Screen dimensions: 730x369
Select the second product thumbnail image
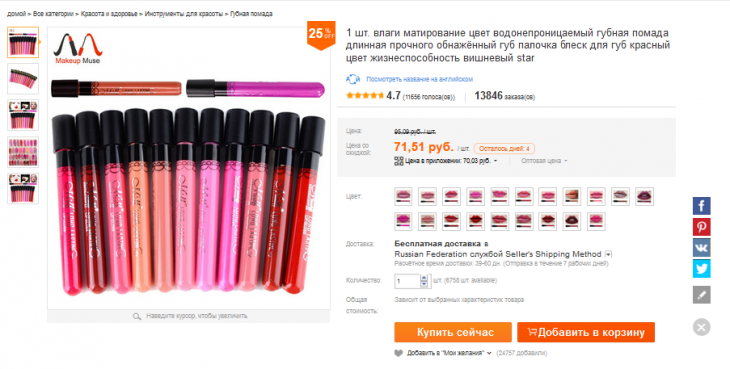coord(23,79)
